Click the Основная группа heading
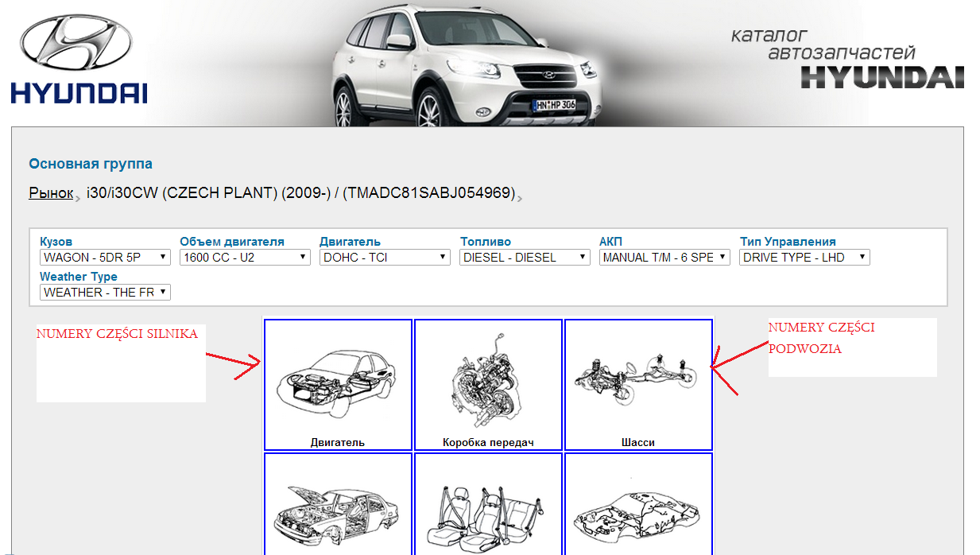980x555 pixels. (x=91, y=164)
